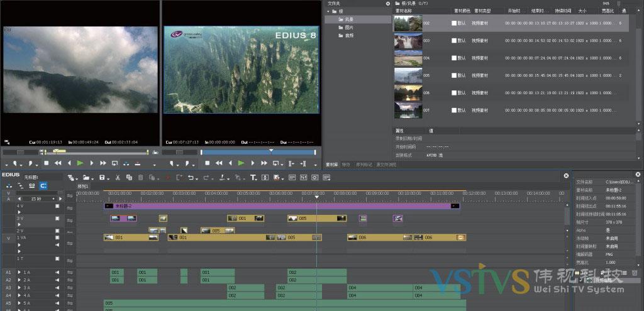
Task: Click Stop in the left source player
Action: (x=47, y=163)
